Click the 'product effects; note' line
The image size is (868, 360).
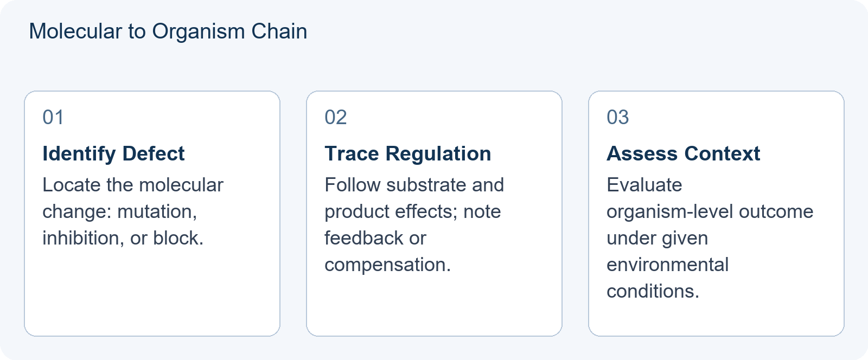pyautogui.click(x=413, y=211)
